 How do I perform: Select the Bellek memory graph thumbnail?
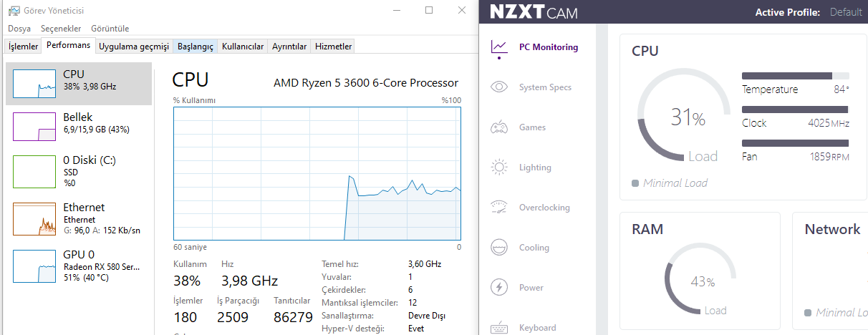point(34,127)
